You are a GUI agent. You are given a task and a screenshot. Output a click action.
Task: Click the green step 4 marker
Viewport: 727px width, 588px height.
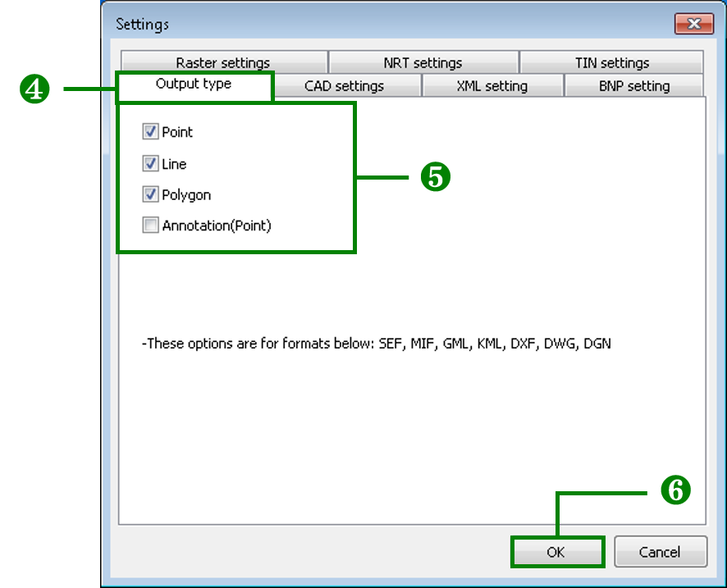click(x=34, y=89)
